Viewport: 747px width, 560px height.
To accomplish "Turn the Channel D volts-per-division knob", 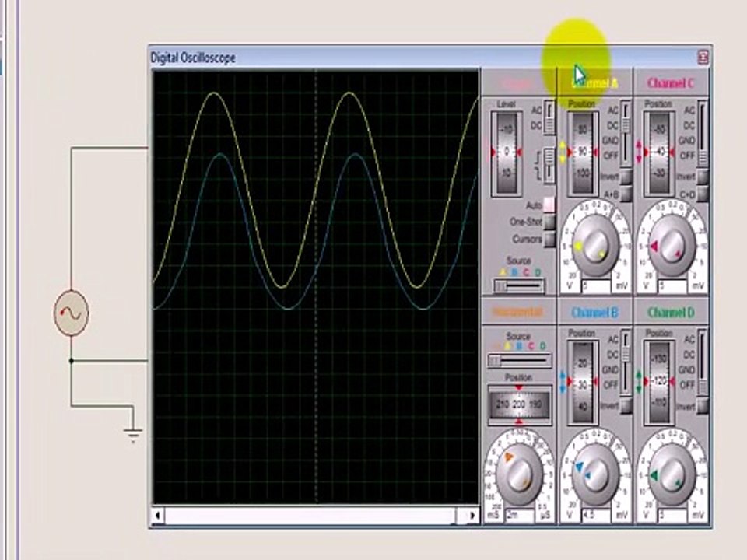I will [x=672, y=474].
